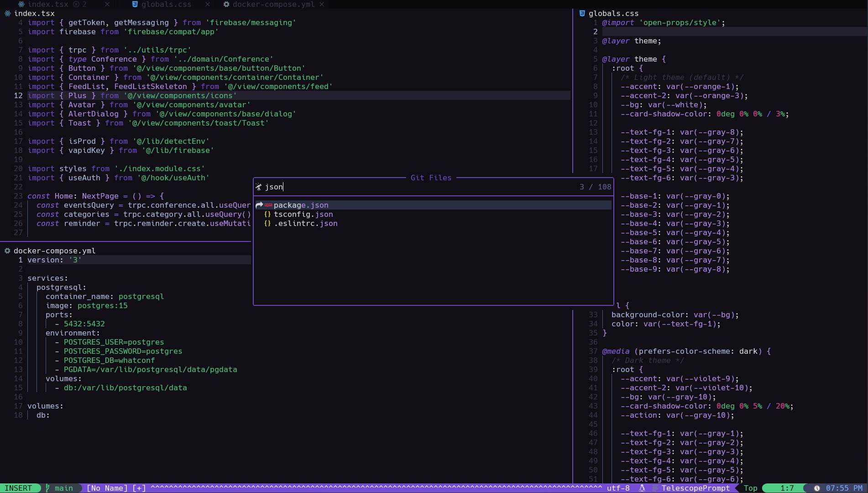Click '--accent: var(--orange-1)' line
868x493 pixels.
[680, 86]
